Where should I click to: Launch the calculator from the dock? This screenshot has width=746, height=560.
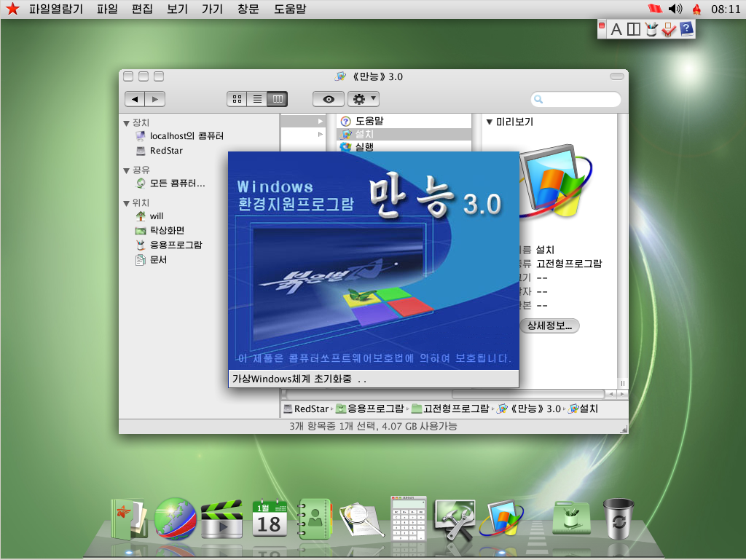[409, 517]
